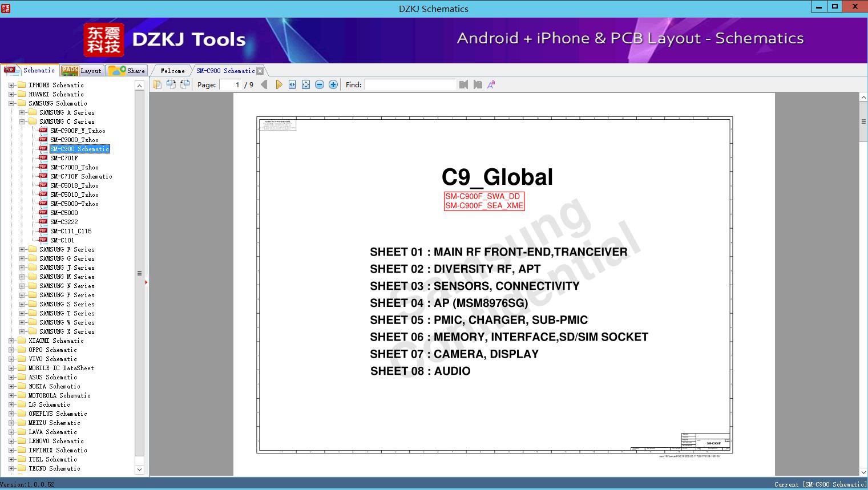This screenshot has width=868, height=490.
Task: Click document viewer scroll down arrow
Action: point(863,472)
